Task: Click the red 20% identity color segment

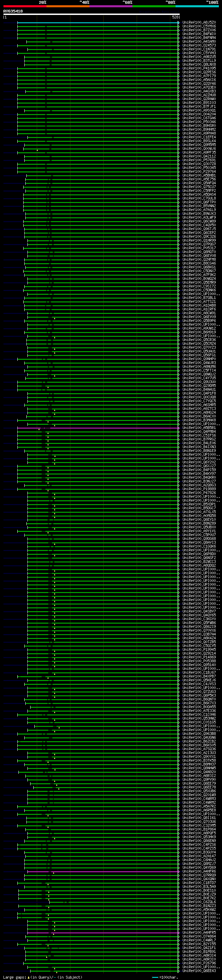Action: tap(25, 6)
